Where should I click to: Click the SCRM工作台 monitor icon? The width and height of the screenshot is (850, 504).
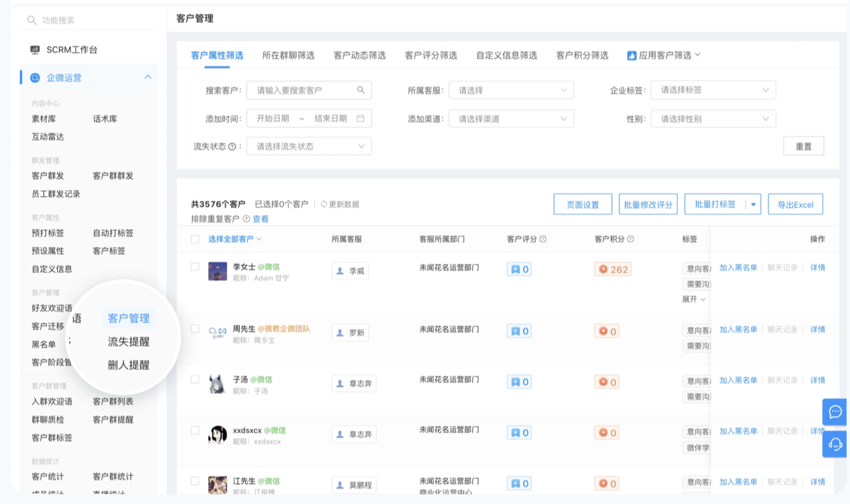[35, 50]
